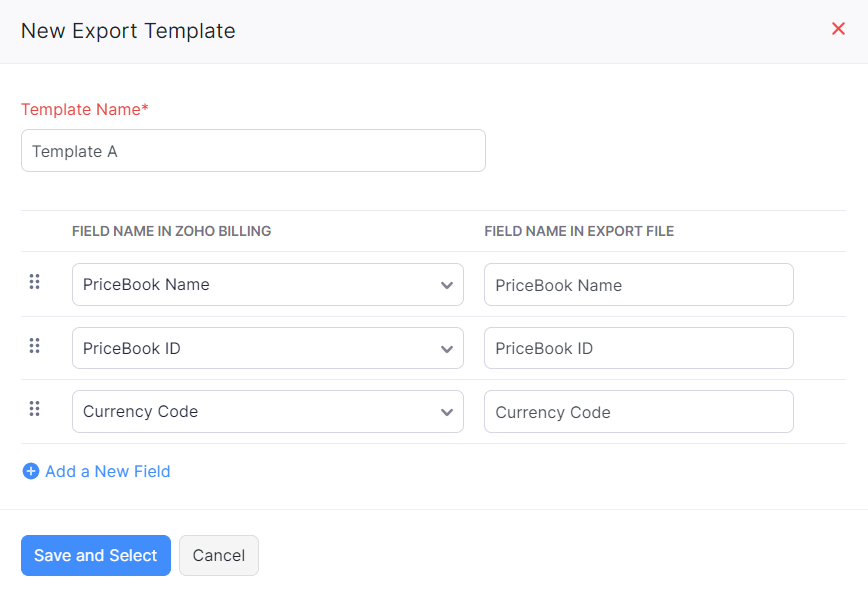Grab the drag handle for PriceBook Name row
The image size is (868, 596).
(x=34, y=282)
